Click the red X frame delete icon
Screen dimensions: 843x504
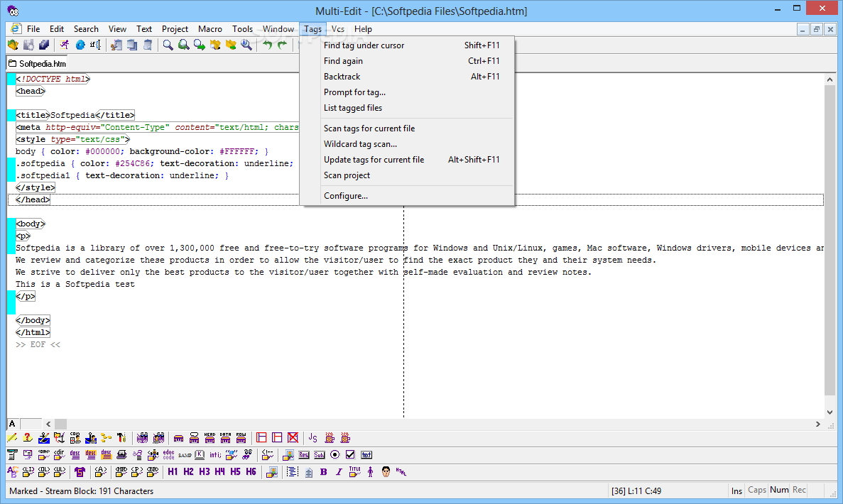(293, 438)
